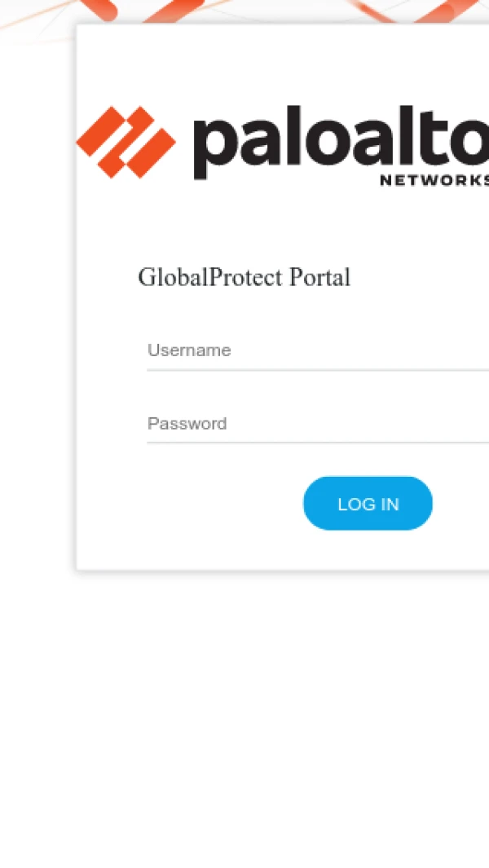The height and width of the screenshot is (868, 489).
Task: Focus the Password input field
Action: click(x=318, y=424)
